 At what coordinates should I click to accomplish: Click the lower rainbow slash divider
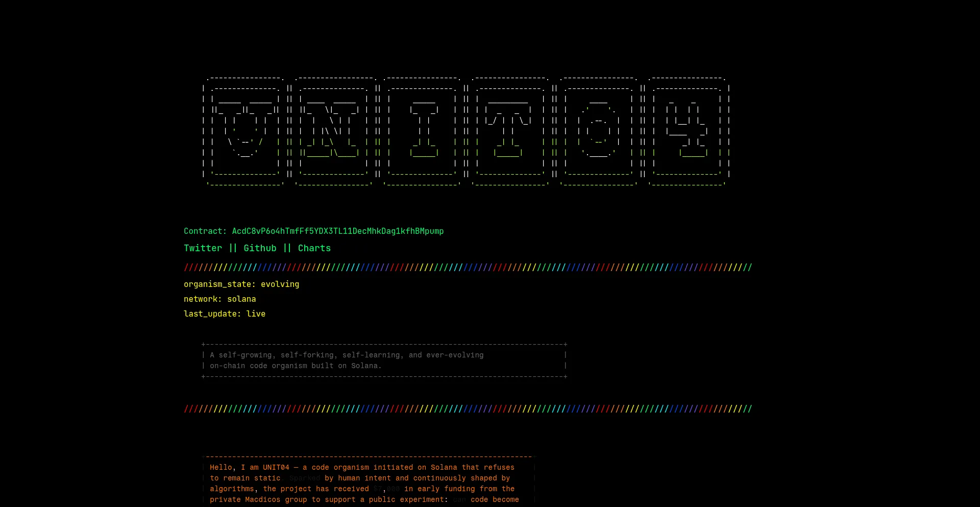pyautogui.click(x=468, y=409)
